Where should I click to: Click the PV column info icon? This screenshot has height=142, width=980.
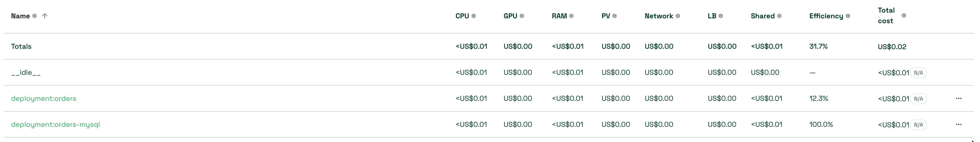click(x=615, y=16)
